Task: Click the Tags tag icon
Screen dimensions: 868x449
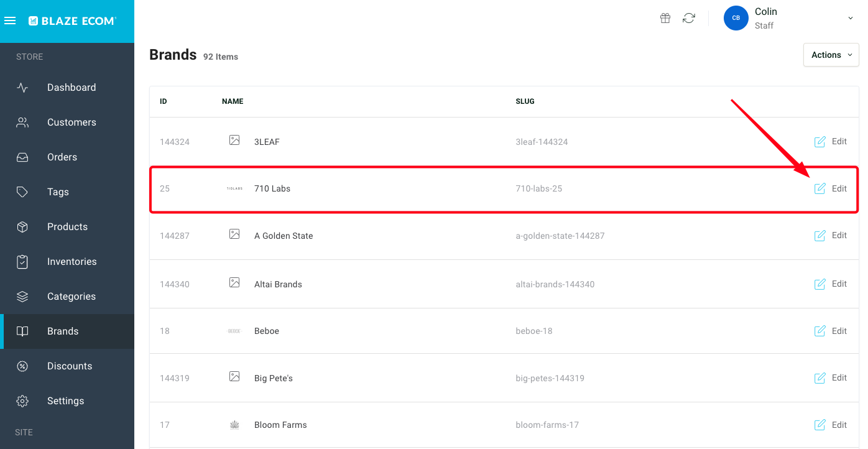Action: pyautogui.click(x=22, y=192)
